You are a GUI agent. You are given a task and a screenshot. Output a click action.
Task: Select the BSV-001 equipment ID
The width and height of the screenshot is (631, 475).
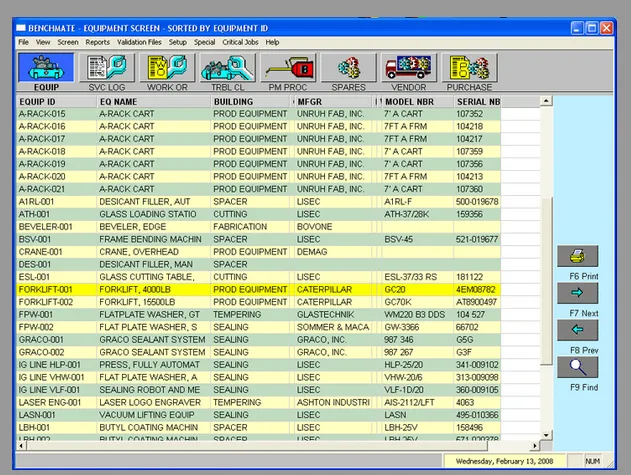tap(35, 239)
